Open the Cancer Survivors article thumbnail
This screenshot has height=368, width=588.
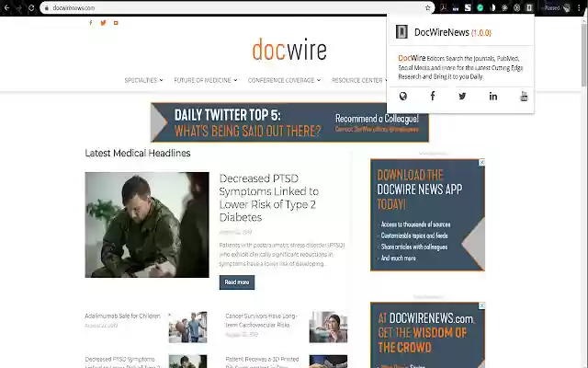pos(329,328)
